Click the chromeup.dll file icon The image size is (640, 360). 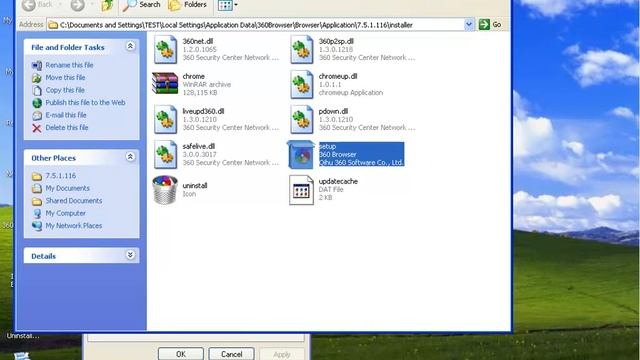click(x=302, y=84)
